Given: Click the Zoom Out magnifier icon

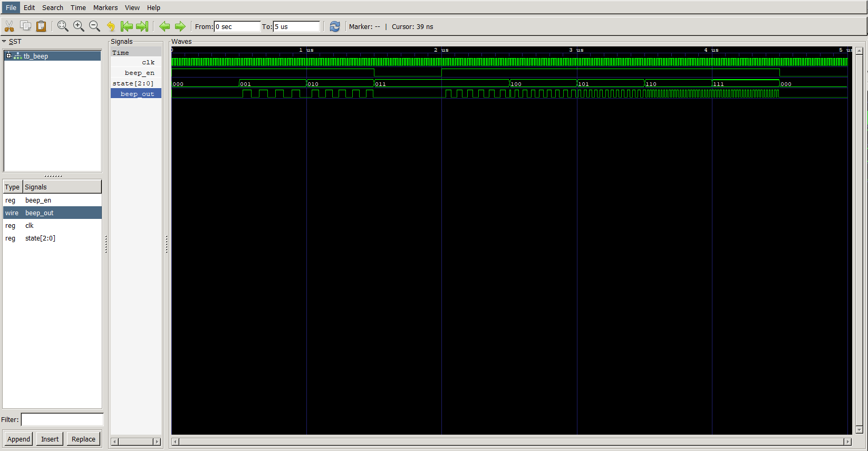Looking at the screenshot, I should click(x=94, y=26).
